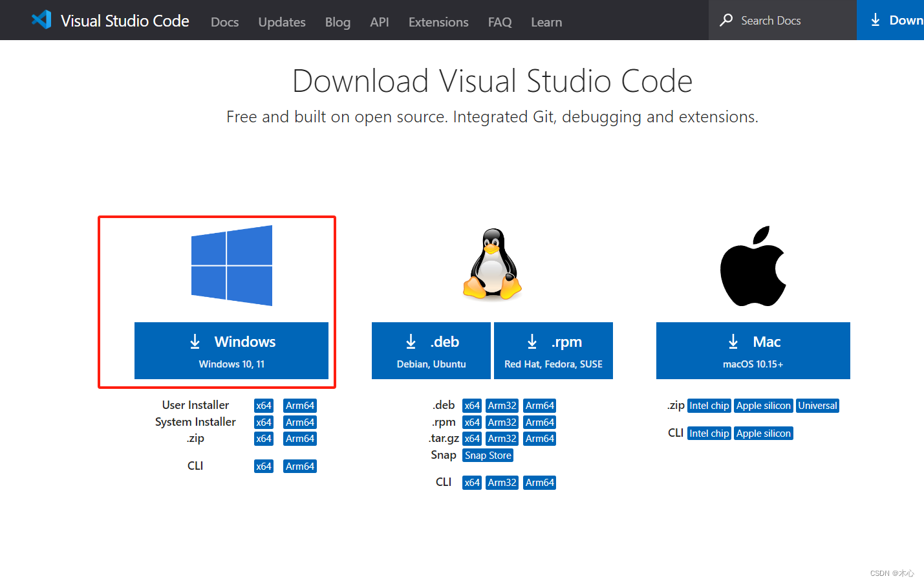Download the .rpm Red Hat, Fedora package
The image size is (924, 583).
pos(553,351)
